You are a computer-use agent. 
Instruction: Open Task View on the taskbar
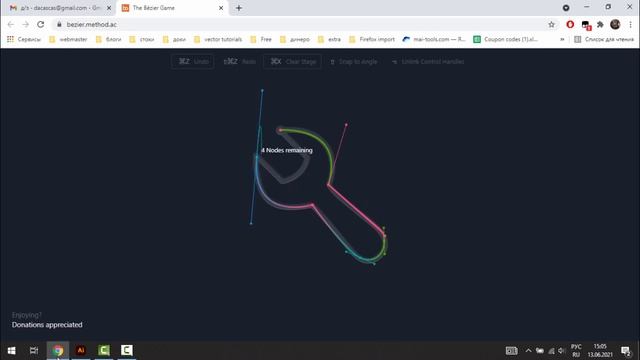pyautogui.click(x=34, y=350)
